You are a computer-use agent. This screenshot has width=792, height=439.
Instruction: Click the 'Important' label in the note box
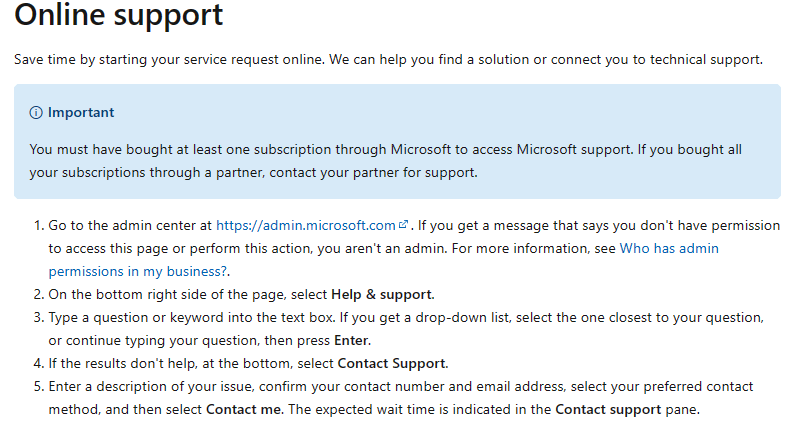(x=81, y=113)
